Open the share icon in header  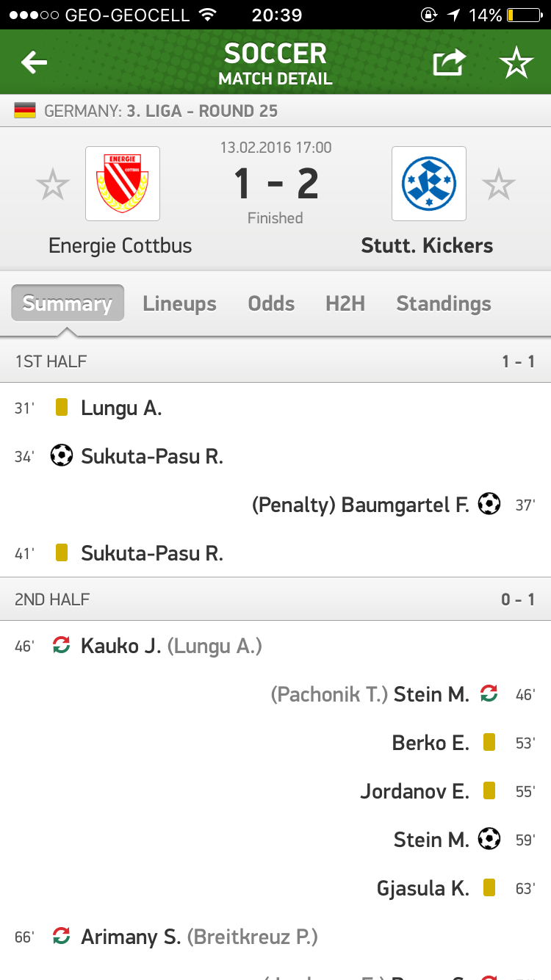tap(449, 63)
